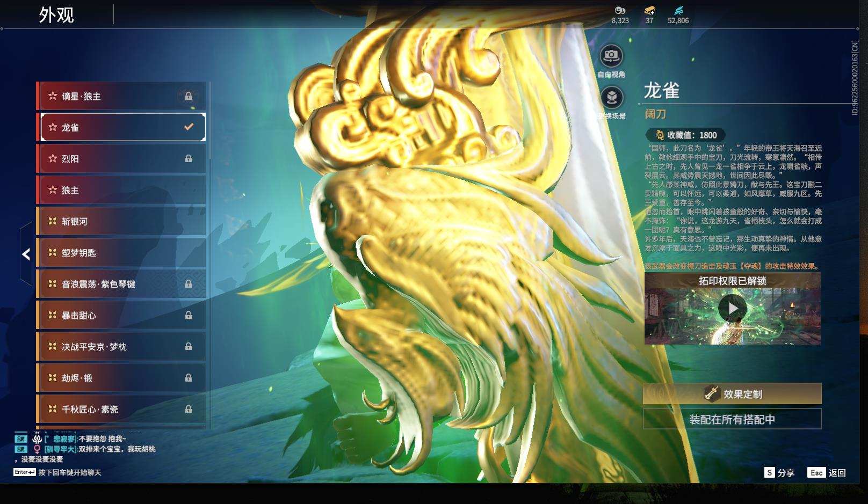This screenshot has width=868, height=504.
Task: Click the rarity icon beside 塑梦钥匙
Action: (x=53, y=252)
